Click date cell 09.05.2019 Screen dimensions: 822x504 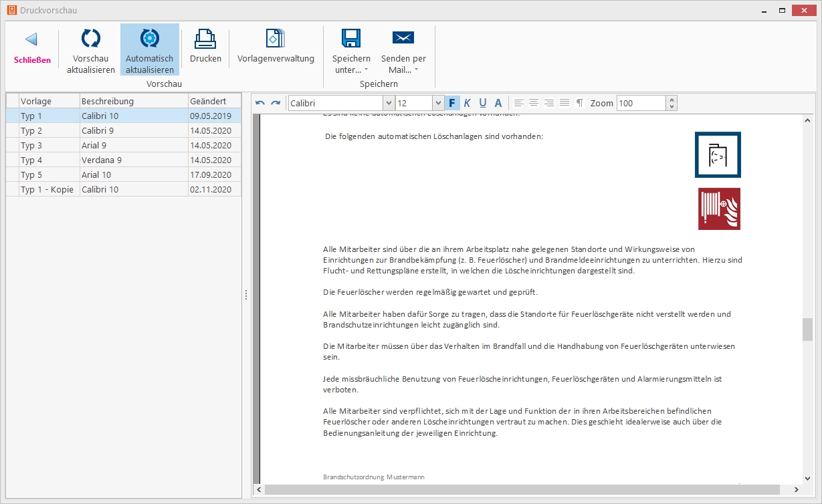[x=214, y=116]
